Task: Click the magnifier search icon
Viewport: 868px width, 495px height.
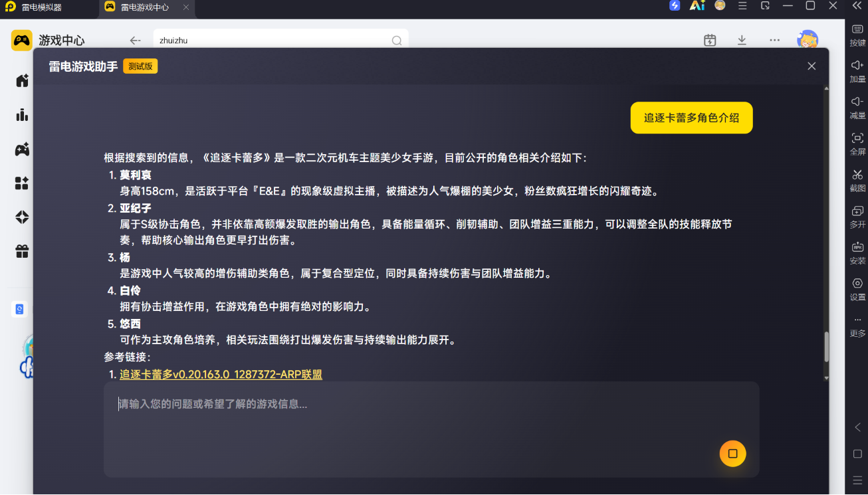Action: 397,41
